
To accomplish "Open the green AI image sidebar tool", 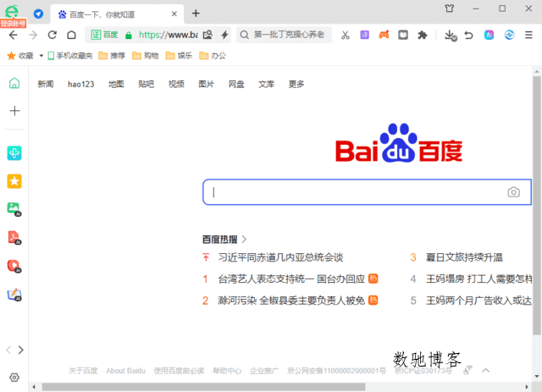I will pyautogui.click(x=14, y=209).
